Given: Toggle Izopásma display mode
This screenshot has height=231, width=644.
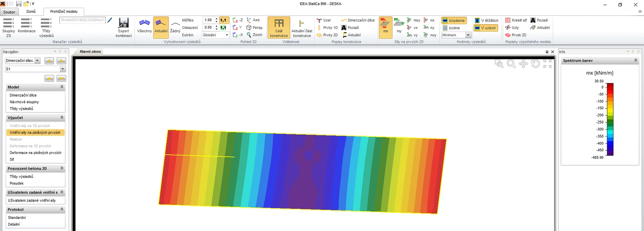Looking at the screenshot, I should [x=454, y=21].
